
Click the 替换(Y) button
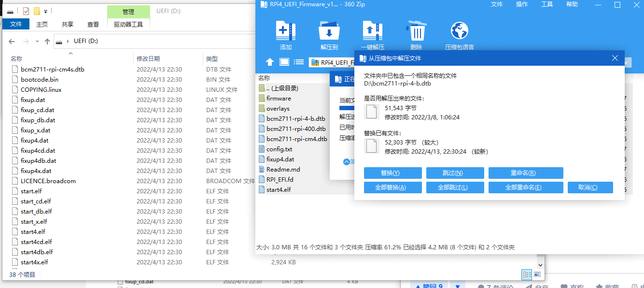[x=392, y=173]
